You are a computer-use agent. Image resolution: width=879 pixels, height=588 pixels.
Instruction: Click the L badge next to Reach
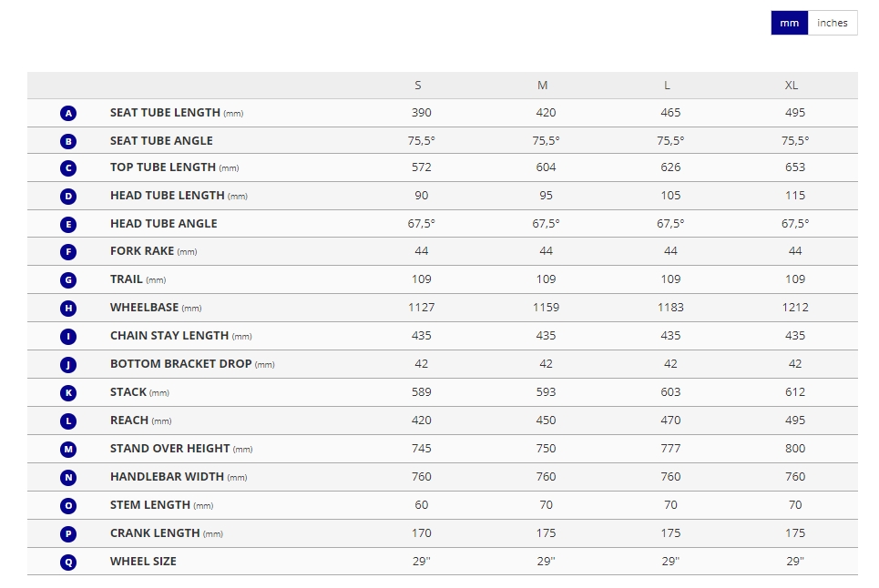pos(68,421)
